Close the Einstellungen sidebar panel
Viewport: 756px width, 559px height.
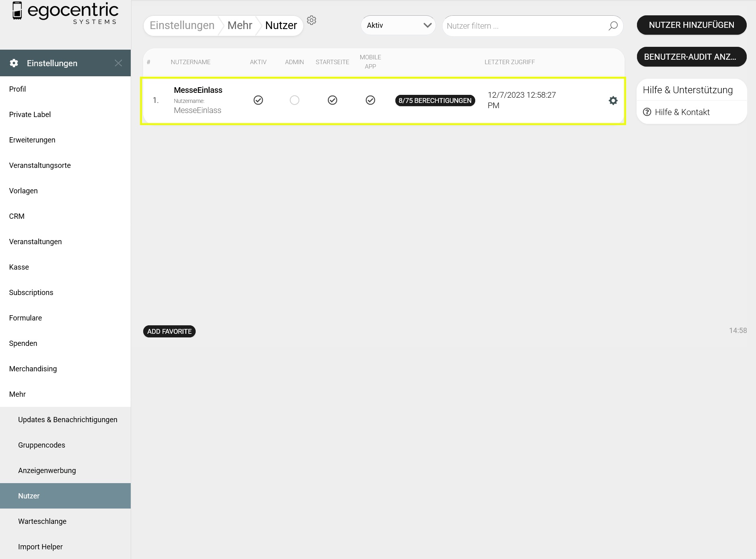click(x=118, y=63)
